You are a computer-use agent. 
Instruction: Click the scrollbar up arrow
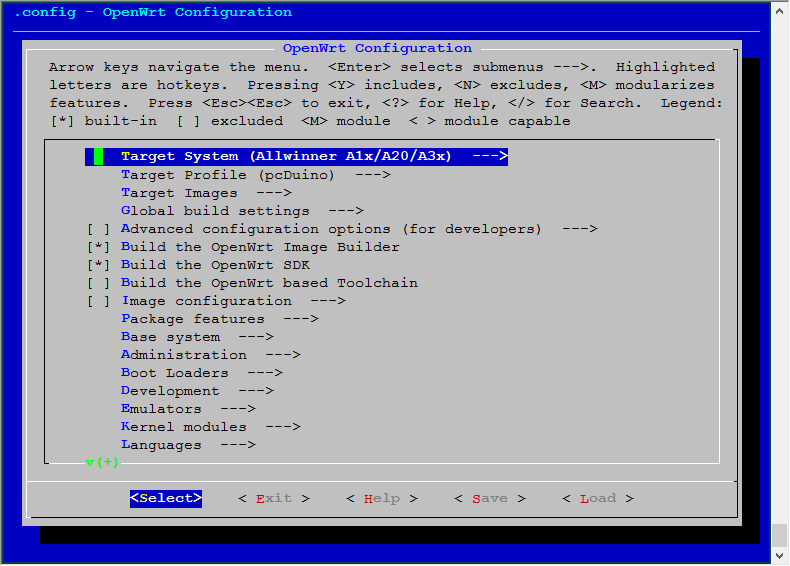[x=779, y=10]
